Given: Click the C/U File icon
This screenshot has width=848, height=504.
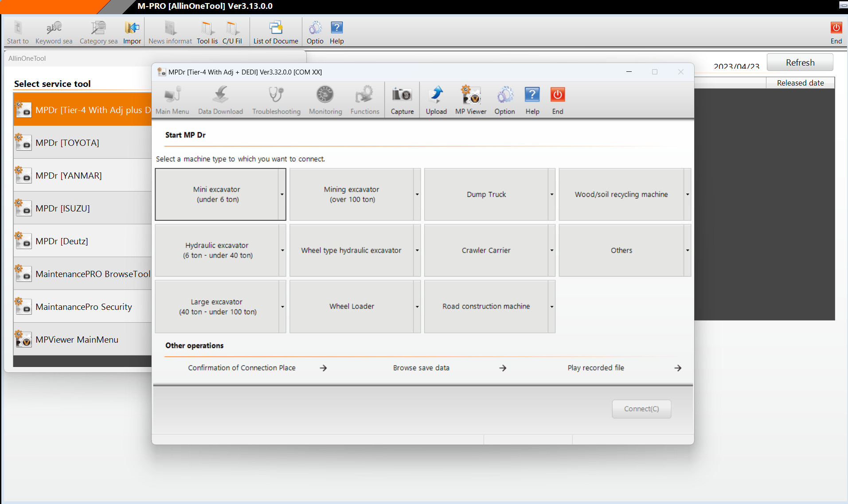Looking at the screenshot, I should point(232,28).
